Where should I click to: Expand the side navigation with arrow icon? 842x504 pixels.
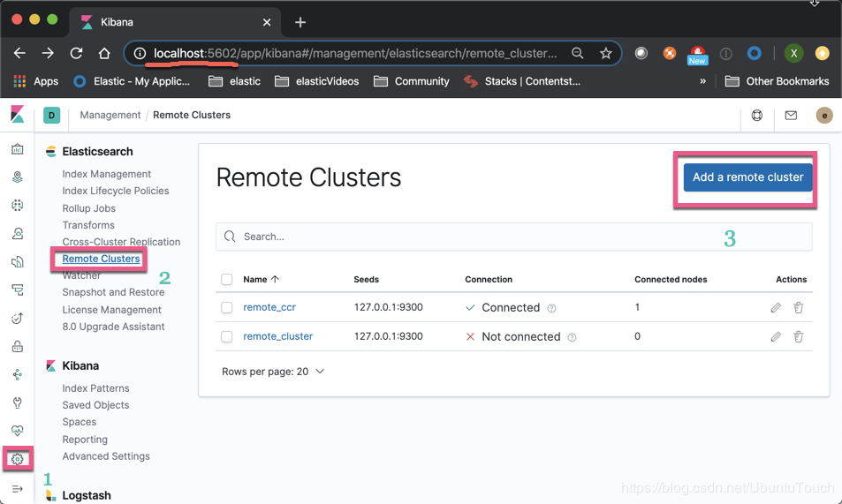pyautogui.click(x=17, y=489)
